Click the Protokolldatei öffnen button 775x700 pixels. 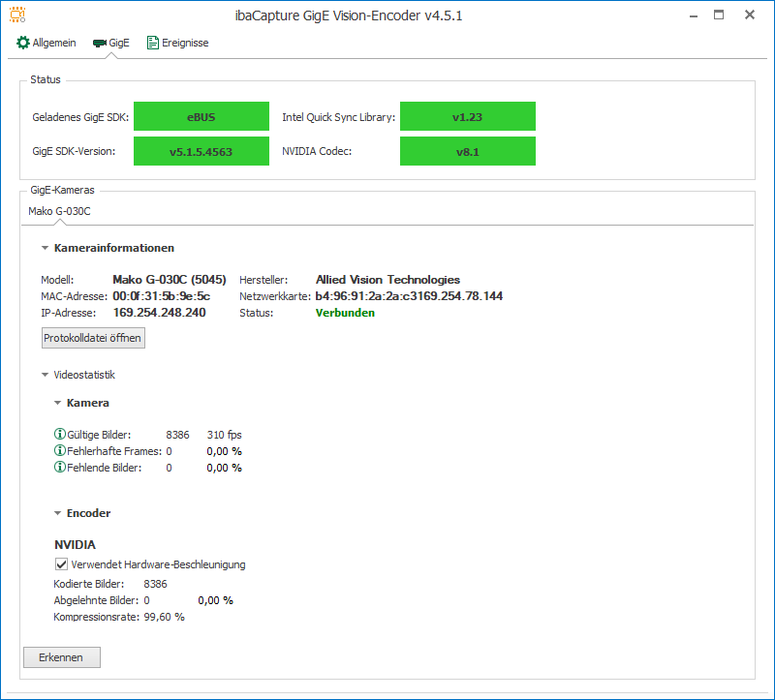coord(93,338)
